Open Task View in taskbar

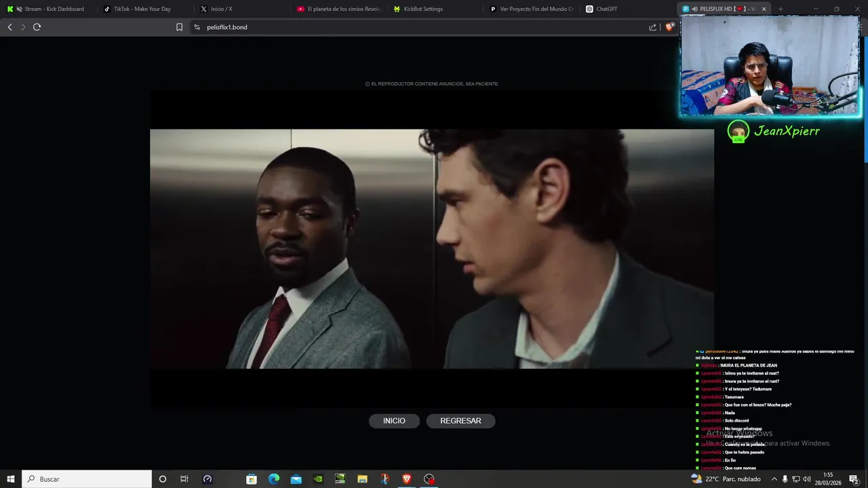pos(184,479)
